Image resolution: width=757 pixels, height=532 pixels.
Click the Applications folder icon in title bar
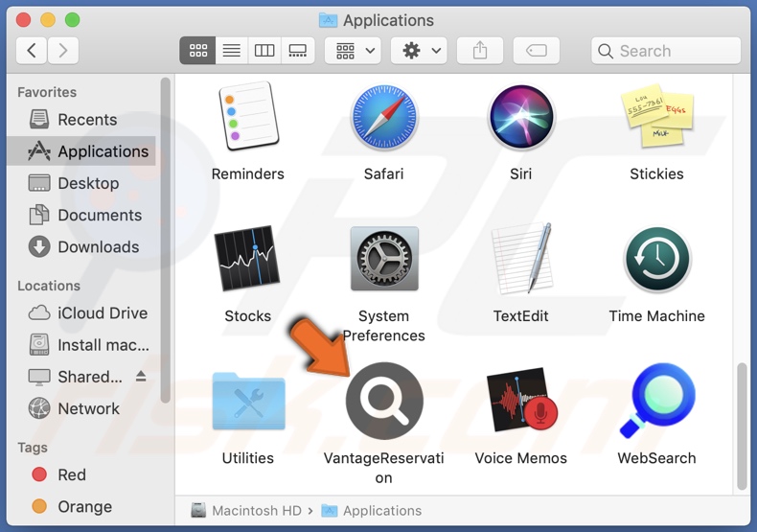[x=329, y=20]
